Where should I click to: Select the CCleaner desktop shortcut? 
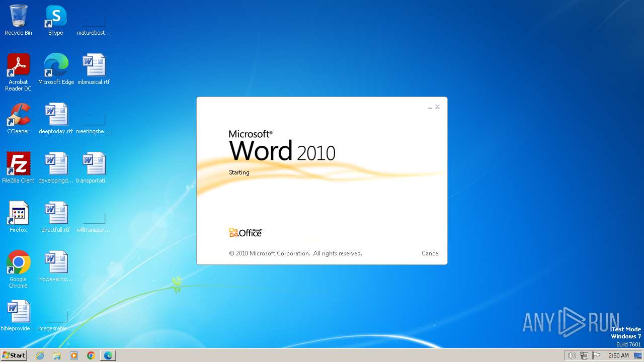[18, 119]
